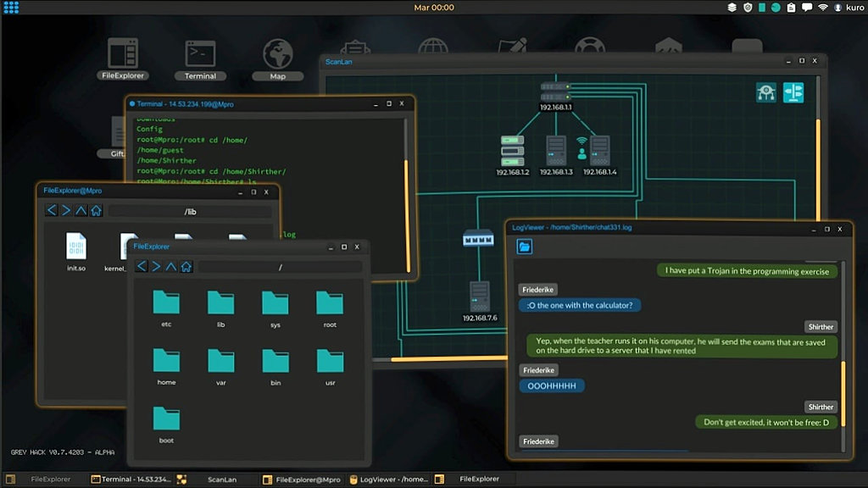
Task: Go back in front FileExplorer window
Action: 142,266
